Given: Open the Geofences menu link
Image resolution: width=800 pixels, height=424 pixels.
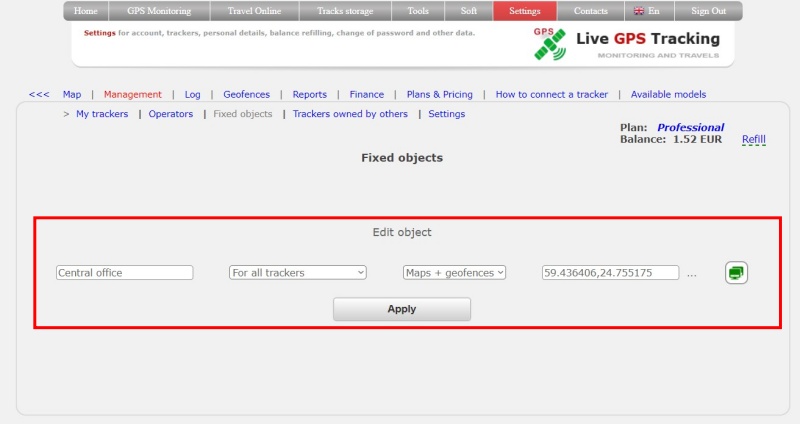Looking at the screenshot, I should tap(246, 94).
